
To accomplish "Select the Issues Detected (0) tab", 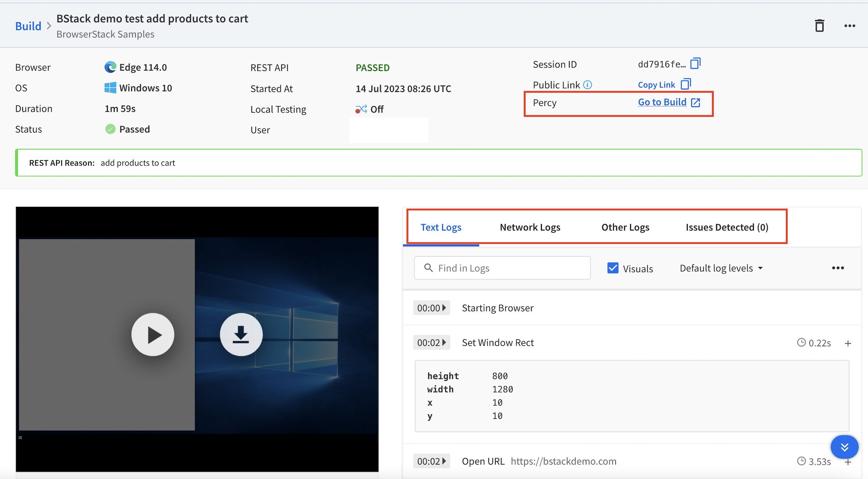I will pyautogui.click(x=727, y=227).
